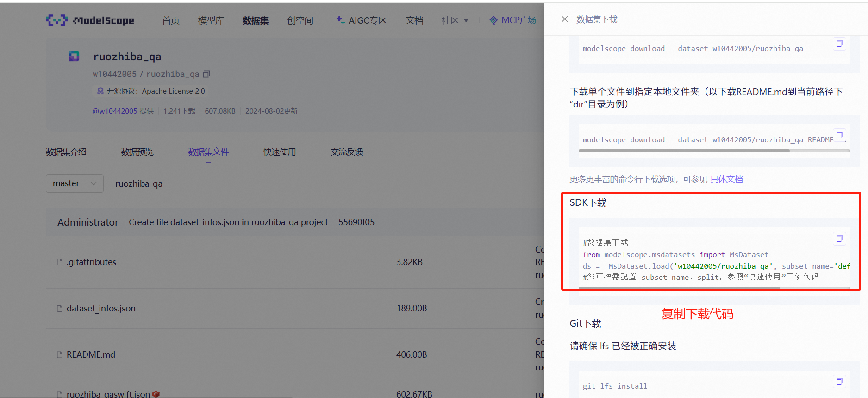Click the 请确保 lfs 已经被正确安装 note
This screenshot has height=398, width=868.
tap(623, 346)
